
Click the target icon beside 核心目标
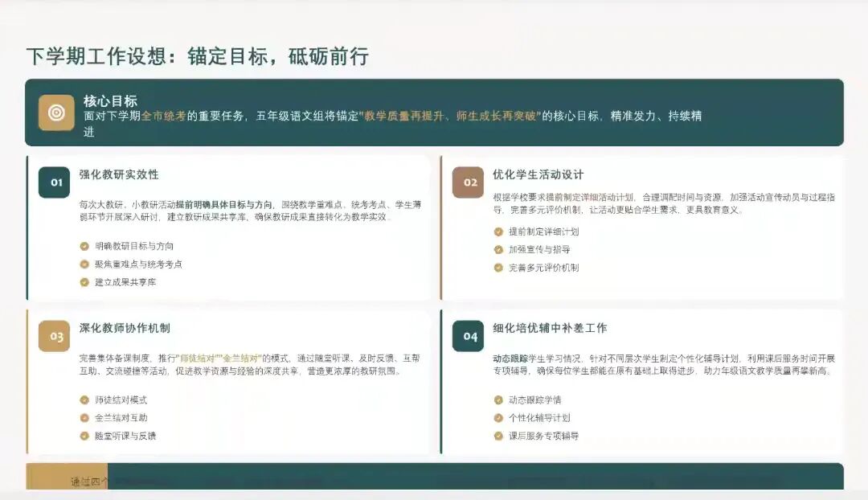(x=56, y=113)
